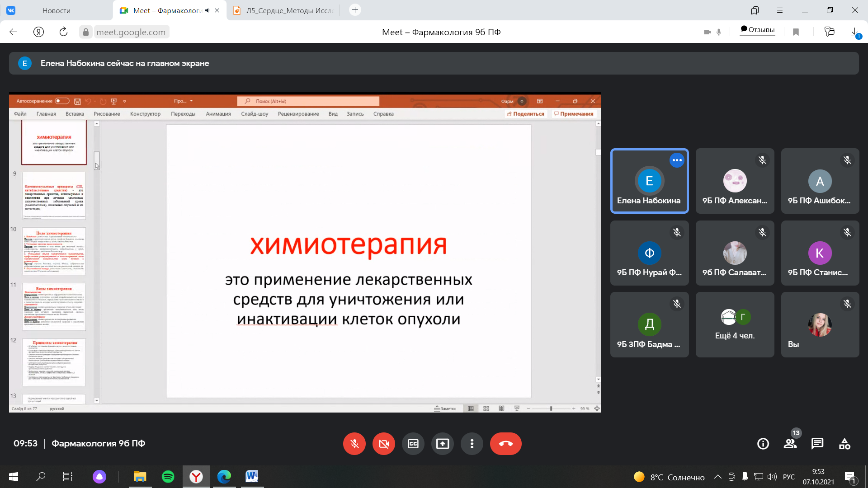868x488 pixels.
Task: Open Рецензирование ribbon tab
Action: tap(298, 114)
